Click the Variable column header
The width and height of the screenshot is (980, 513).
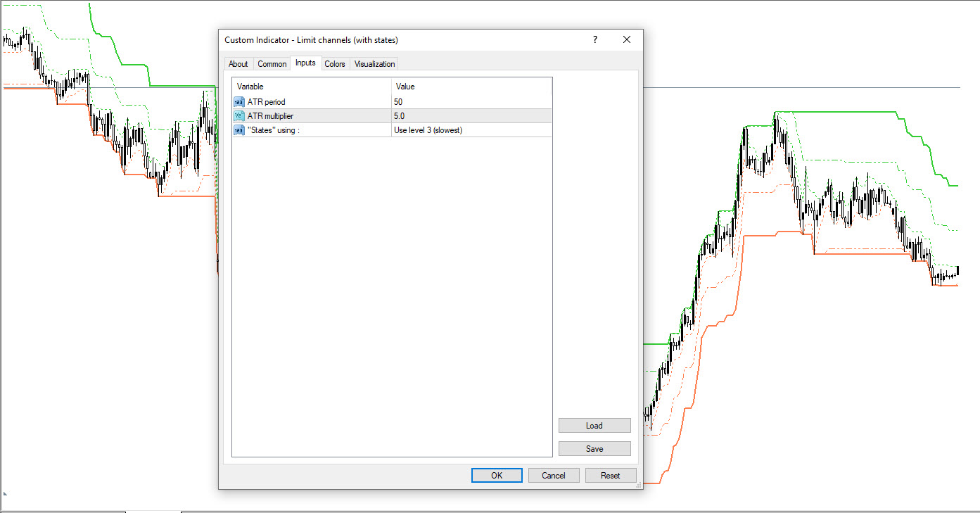tap(312, 87)
